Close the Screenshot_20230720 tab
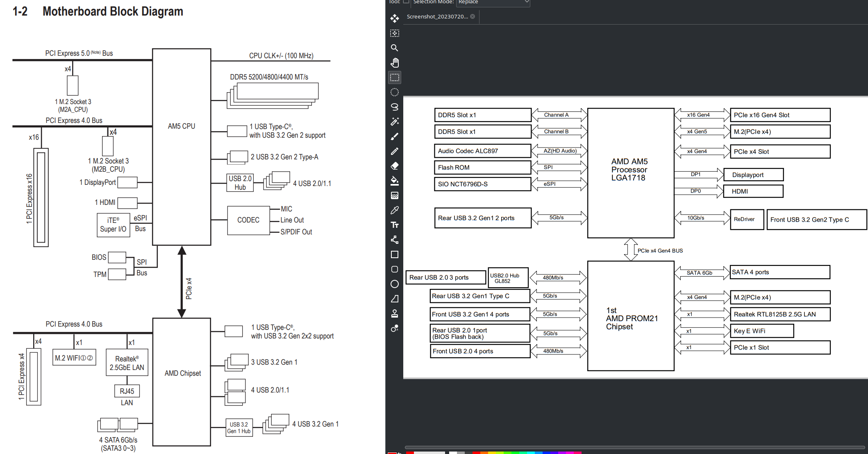Viewport: 868px width, 454px height. click(x=473, y=16)
